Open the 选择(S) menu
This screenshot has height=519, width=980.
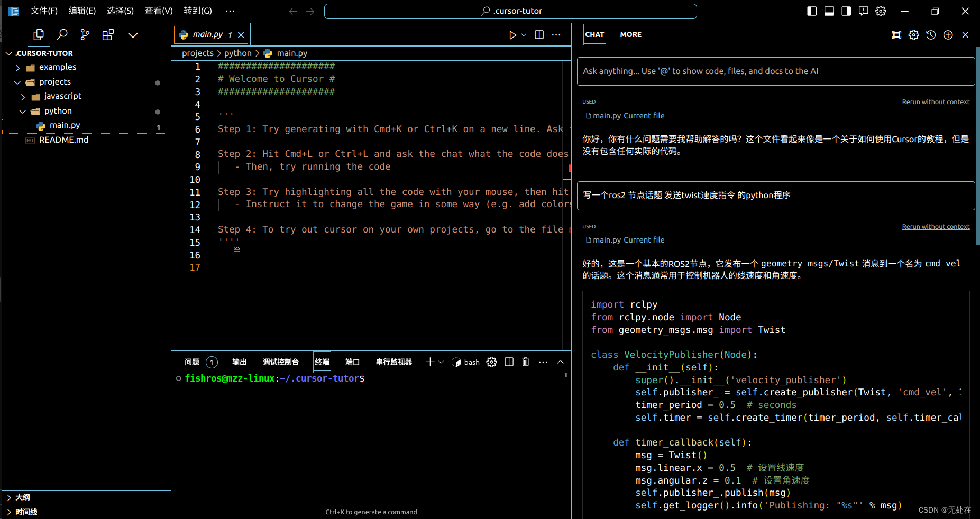click(120, 11)
